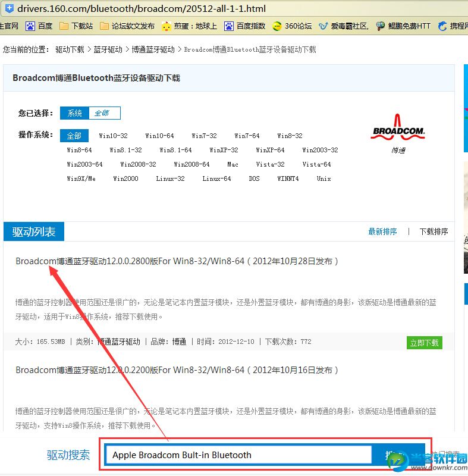Filter drivers by Unix

point(323,178)
